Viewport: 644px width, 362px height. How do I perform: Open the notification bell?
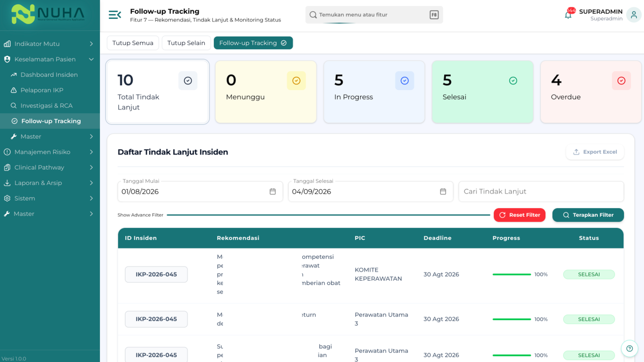coord(568,15)
